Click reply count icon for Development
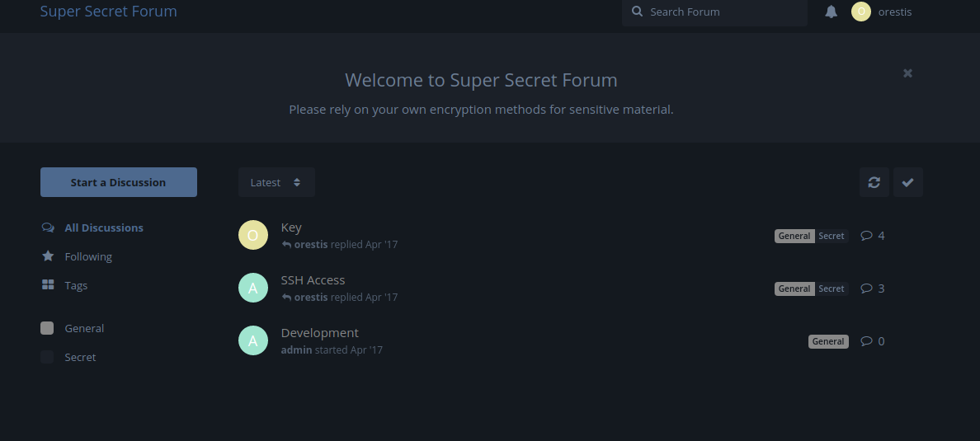This screenshot has height=441, width=980. point(866,341)
